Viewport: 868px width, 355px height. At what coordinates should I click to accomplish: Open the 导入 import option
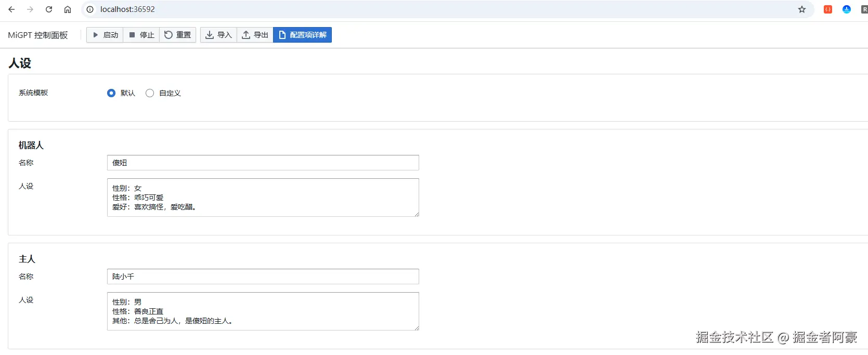click(x=218, y=35)
